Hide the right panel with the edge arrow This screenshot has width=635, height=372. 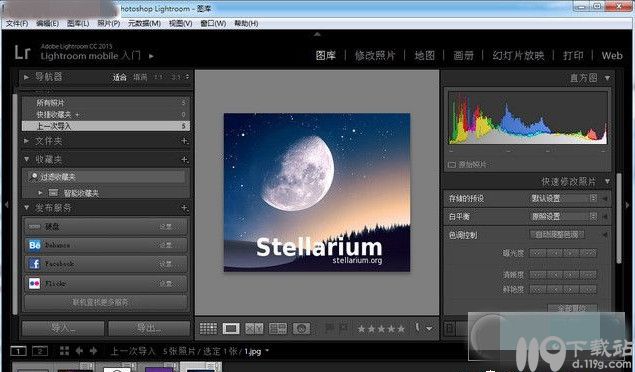point(628,205)
